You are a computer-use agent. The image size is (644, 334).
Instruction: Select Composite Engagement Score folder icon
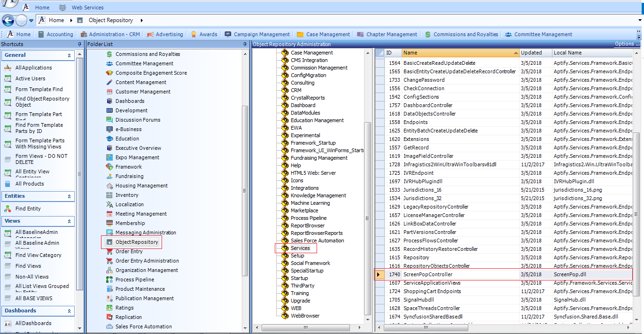pyautogui.click(x=109, y=73)
